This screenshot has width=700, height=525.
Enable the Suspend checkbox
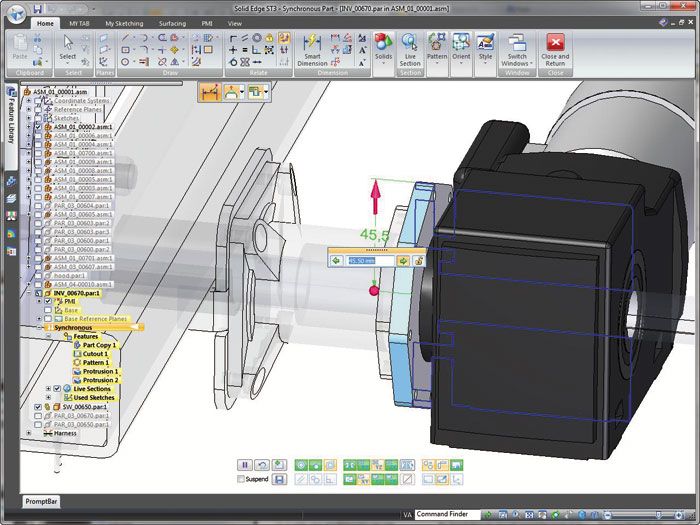(x=241, y=480)
